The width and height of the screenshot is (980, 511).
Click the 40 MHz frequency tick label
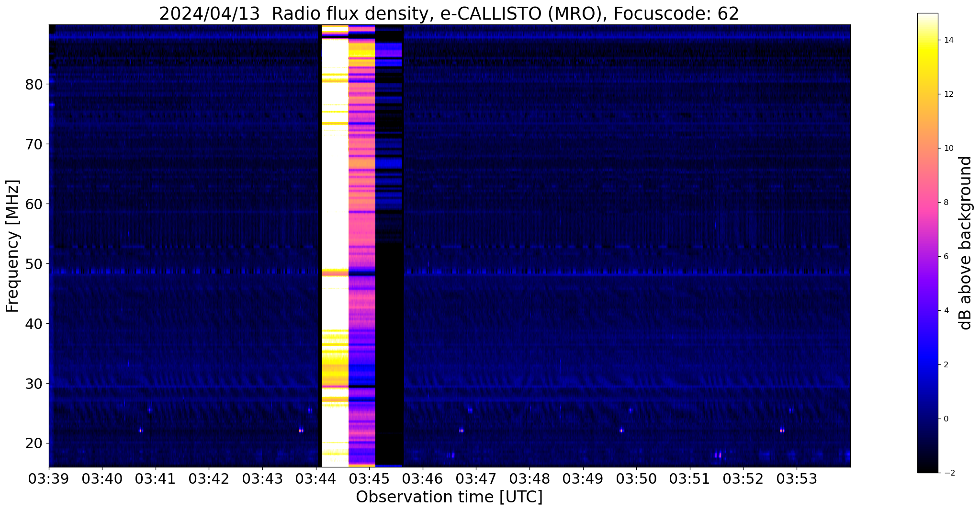[34, 324]
